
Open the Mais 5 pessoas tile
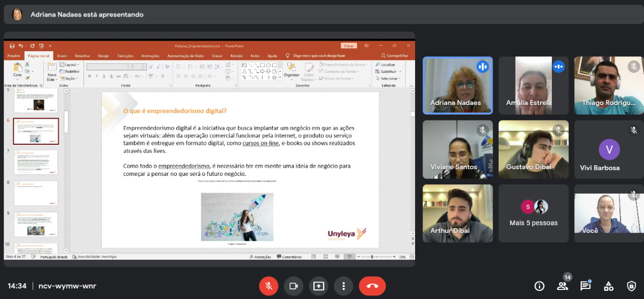point(533,214)
